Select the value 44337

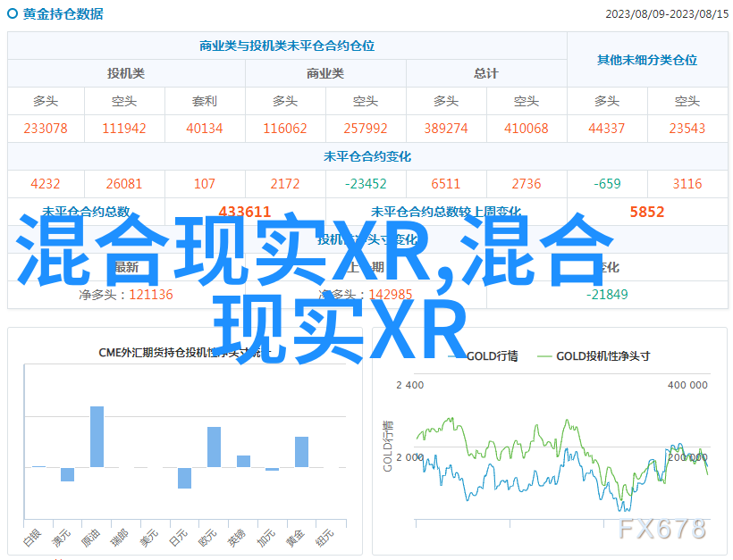pyautogui.click(x=606, y=129)
